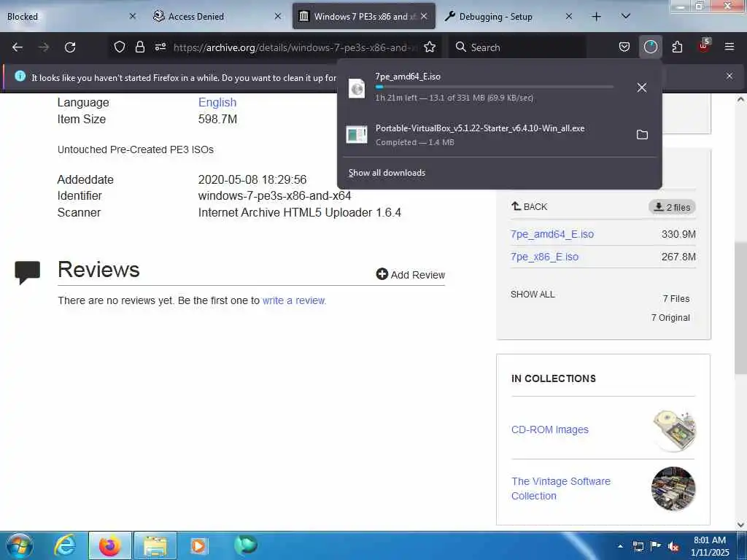Image resolution: width=747 pixels, height=560 pixels.
Task: Close the Blocked tab
Action: [x=133, y=17]
